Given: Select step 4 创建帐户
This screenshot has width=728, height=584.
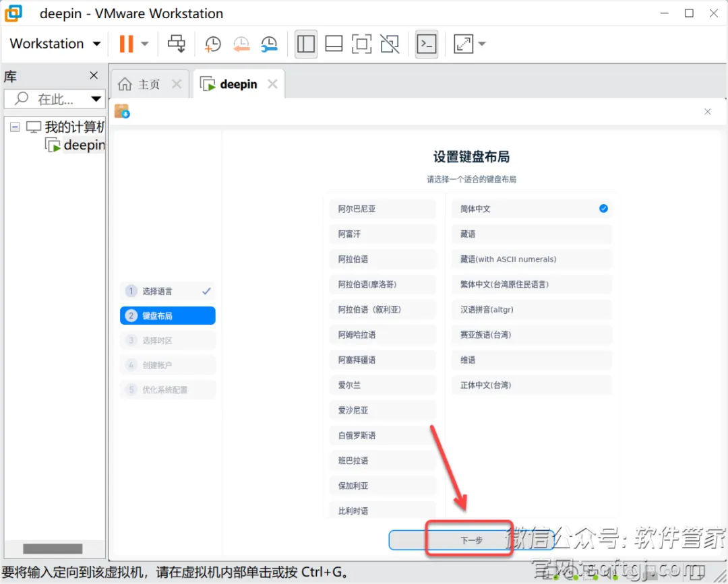Looking at the screenshot, I should (x=168, y=365).
